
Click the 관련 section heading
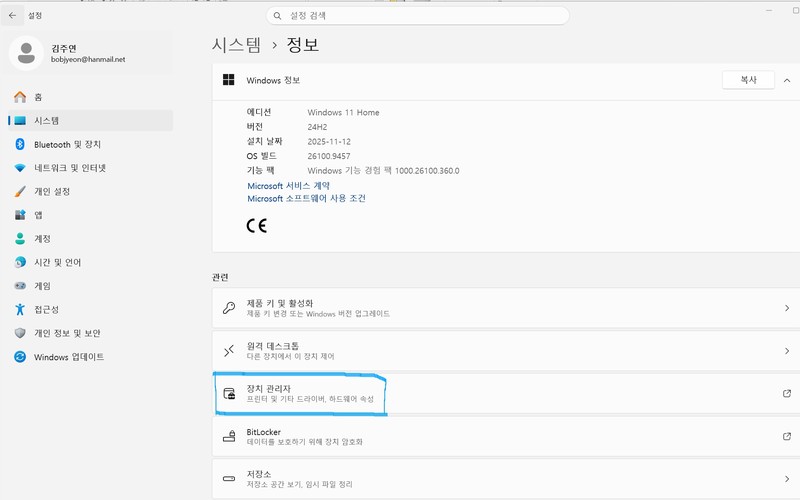click(x=220, y=277)
